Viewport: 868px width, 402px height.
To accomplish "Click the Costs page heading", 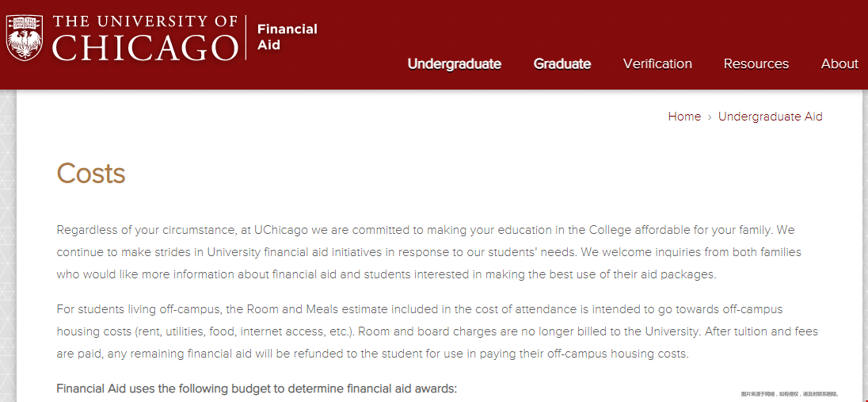I will (91, 173).
